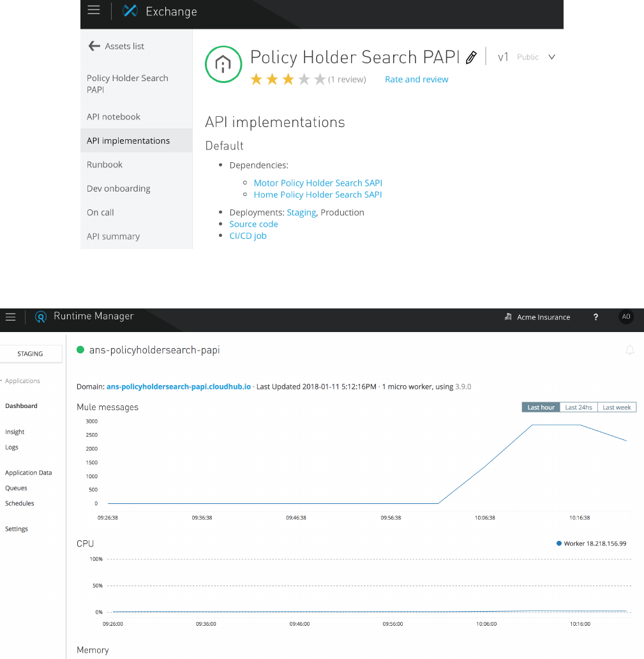Image resolution: width=644 pixels, height=659 pixels.
Task: Rate the asset with the fifth star
Action: (320, 79)
